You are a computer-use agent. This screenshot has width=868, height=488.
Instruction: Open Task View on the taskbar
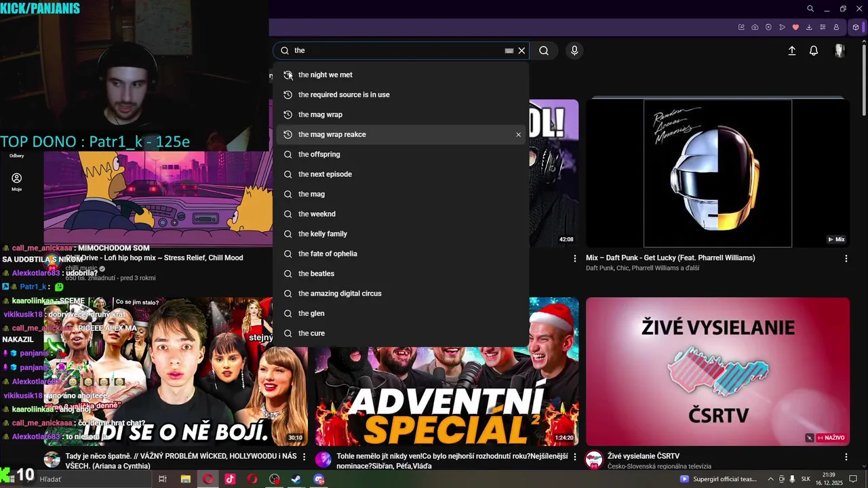tap(163, 479)
